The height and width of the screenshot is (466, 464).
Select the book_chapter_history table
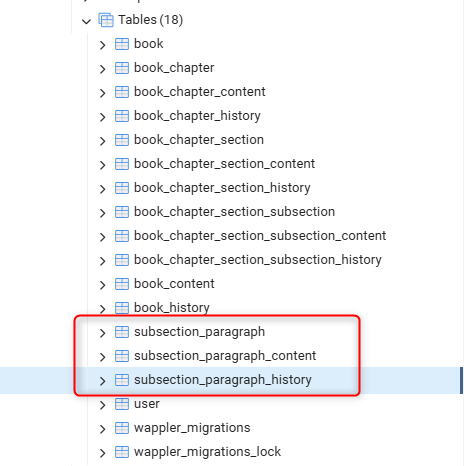197,116
